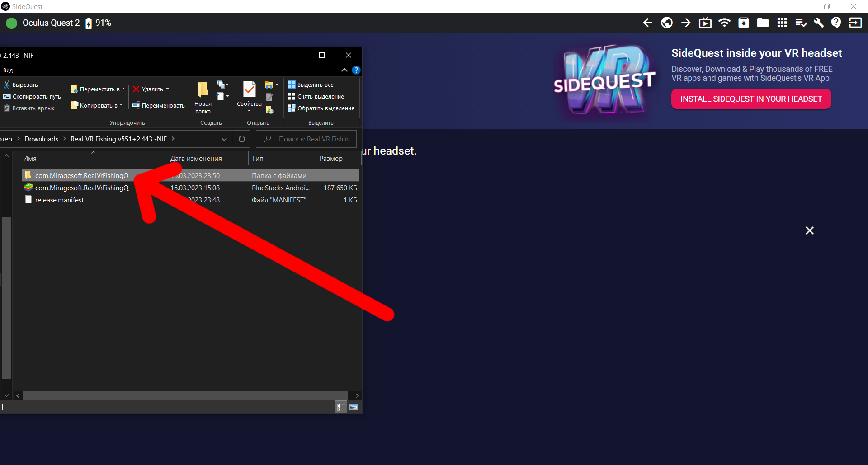
Task: Switch to large icons view in status bar
Action: coord(354,407)
